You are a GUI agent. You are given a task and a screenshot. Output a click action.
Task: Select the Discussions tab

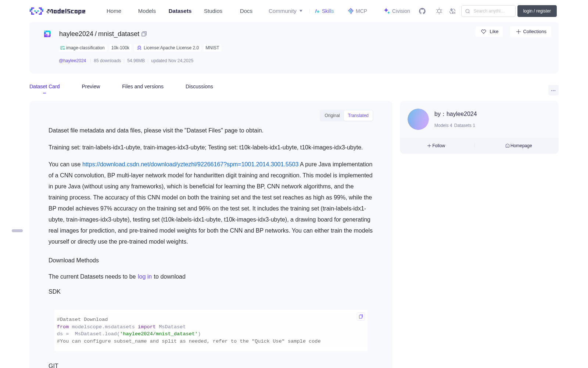click(x=199, y=86)
